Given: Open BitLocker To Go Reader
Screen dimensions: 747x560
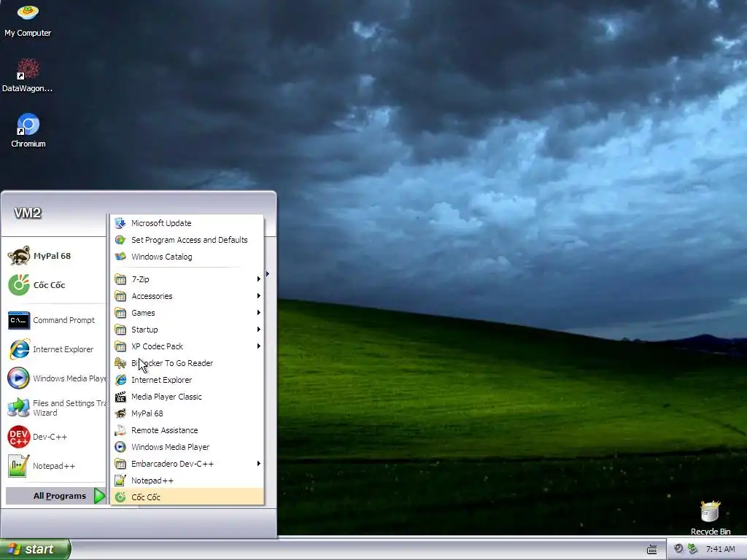Looking at the screenshot, I should pyautogui.click(x=187, y=363).
